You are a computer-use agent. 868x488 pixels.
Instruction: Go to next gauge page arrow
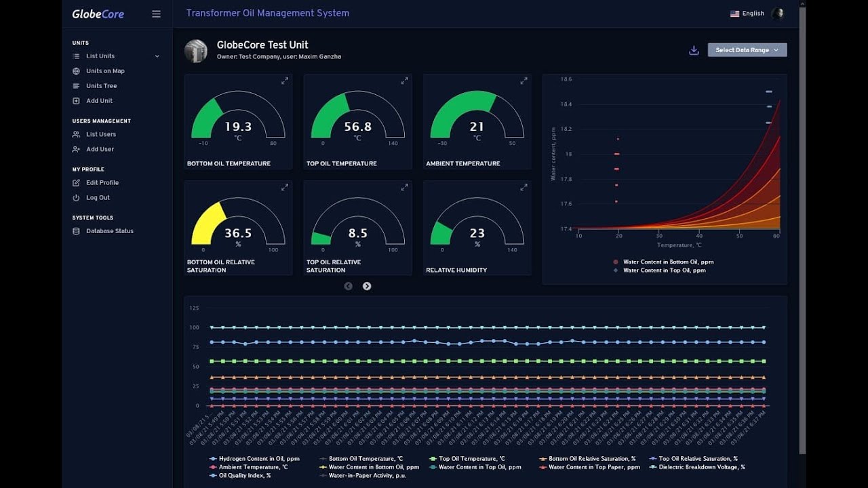tap(367, 286)
